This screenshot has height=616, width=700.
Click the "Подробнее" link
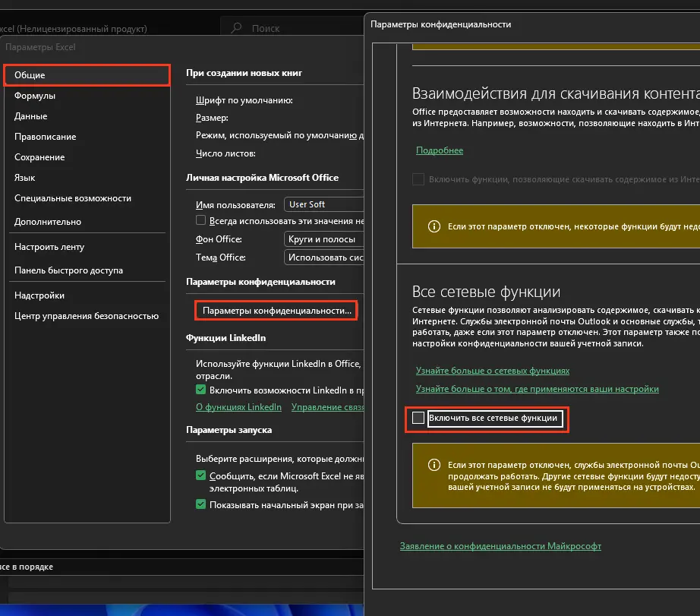440,150
